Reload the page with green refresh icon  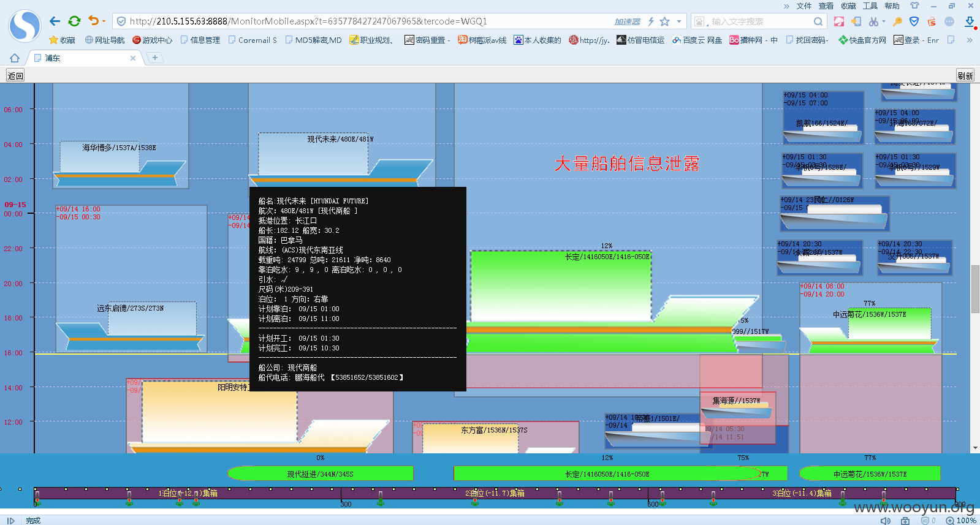coord(74,21)
